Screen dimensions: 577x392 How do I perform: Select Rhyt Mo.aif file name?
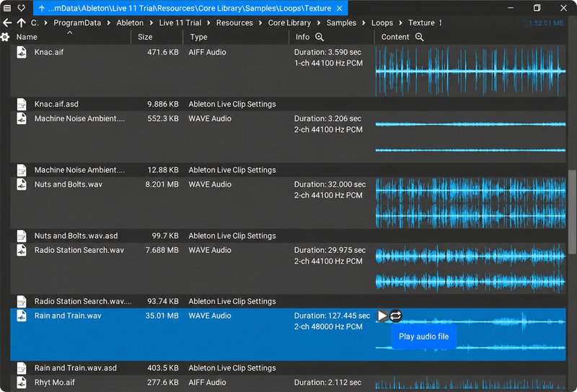coord(55,382)
